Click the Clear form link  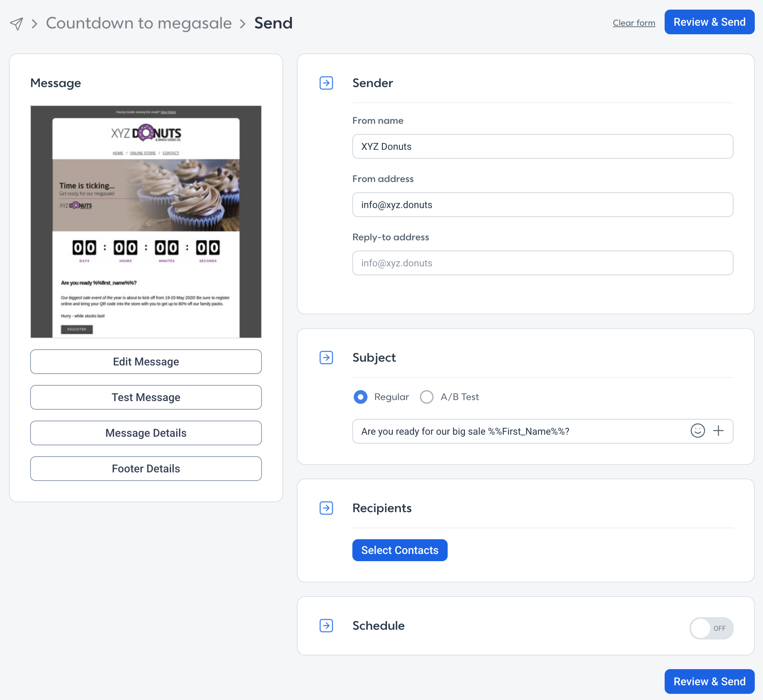pyautogui.click(x=634, y=23)
